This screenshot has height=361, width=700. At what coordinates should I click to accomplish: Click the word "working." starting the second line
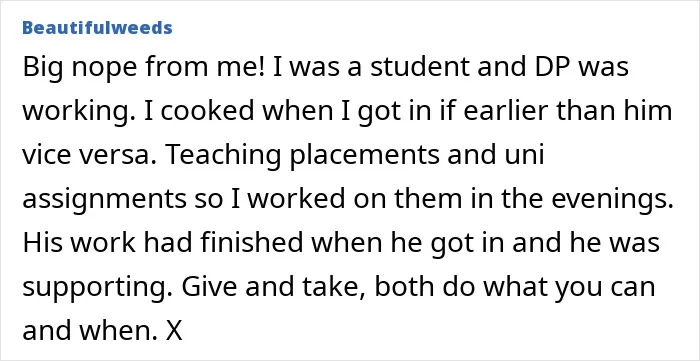pyautogui.click(x=79, y=113)
